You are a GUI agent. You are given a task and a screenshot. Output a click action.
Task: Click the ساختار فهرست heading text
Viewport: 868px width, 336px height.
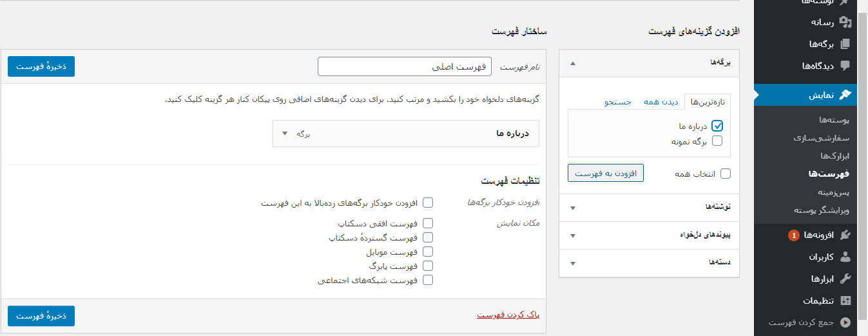(519, 31)
